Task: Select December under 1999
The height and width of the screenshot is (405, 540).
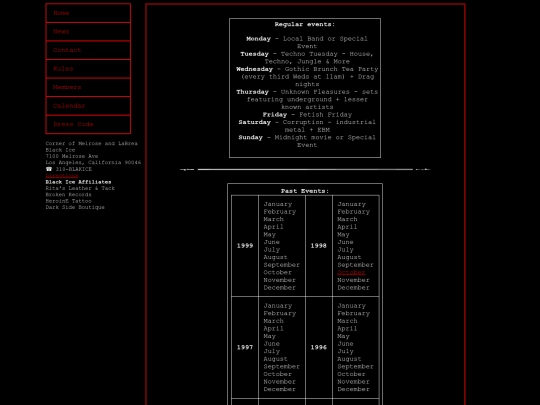Action: [279, 288]
